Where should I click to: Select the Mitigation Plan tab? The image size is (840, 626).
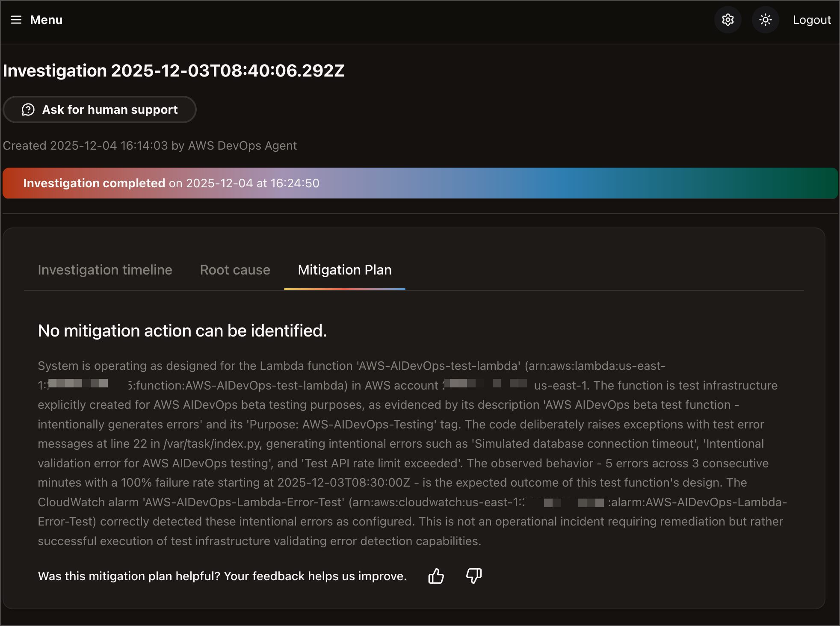pyautogui.click(x=344, y=270)
